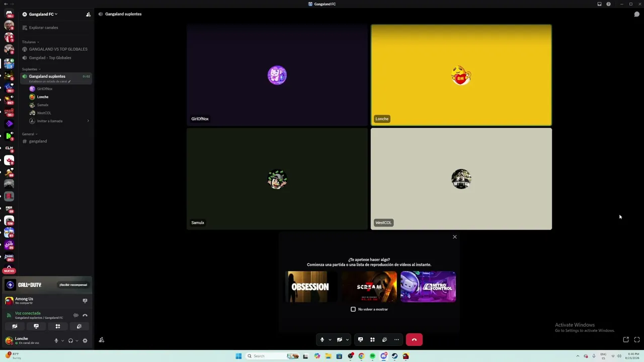644x362 pixels.
Task: Click the Voz conectada status link
Action: [x=28, y=313]
